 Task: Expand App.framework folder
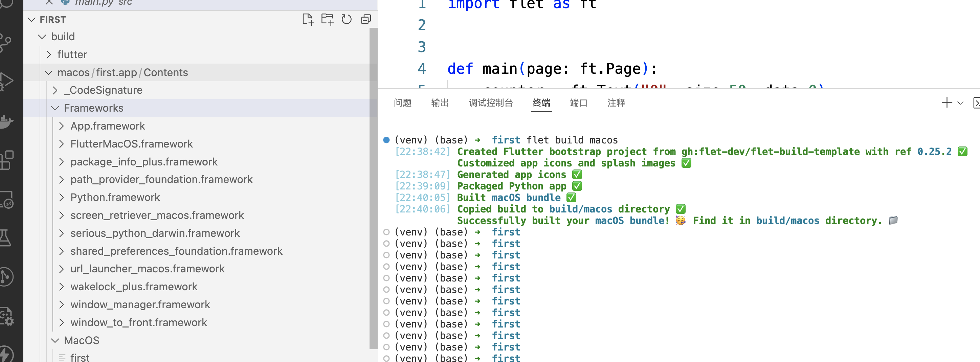[62, 126]
